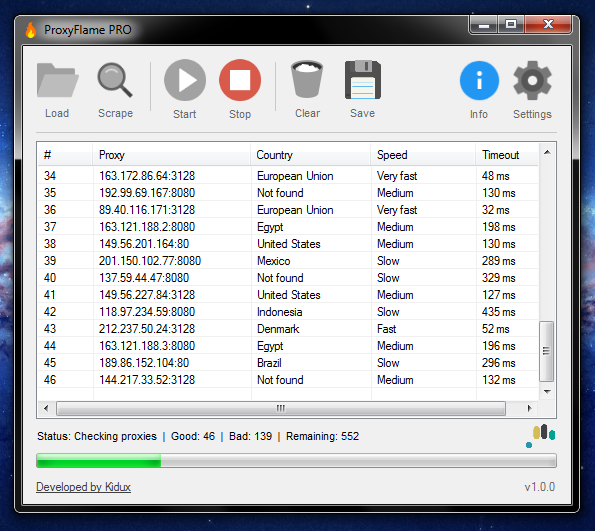
Task: Clear the list using the trash bin icon
Action: 307,79
